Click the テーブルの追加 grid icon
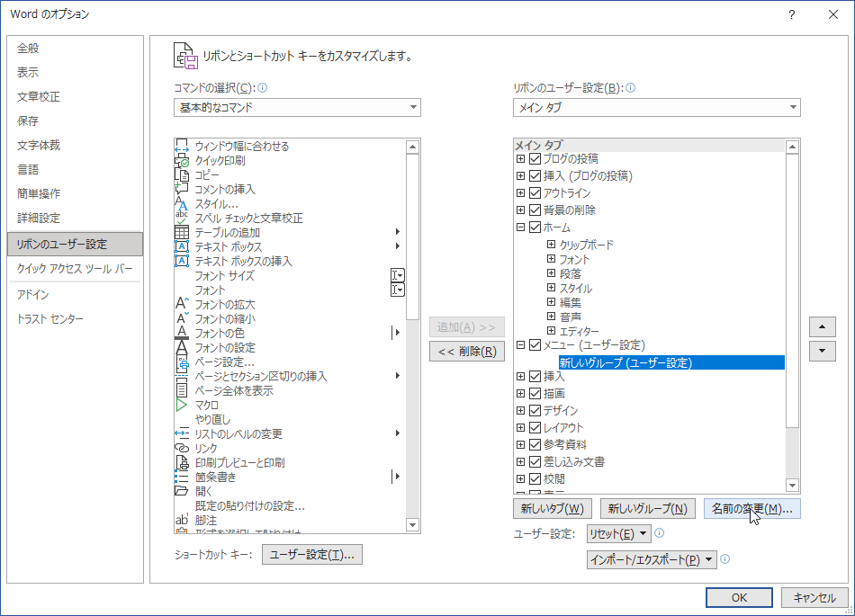Viewport: 855px width, 616px height. pos(182,233)
